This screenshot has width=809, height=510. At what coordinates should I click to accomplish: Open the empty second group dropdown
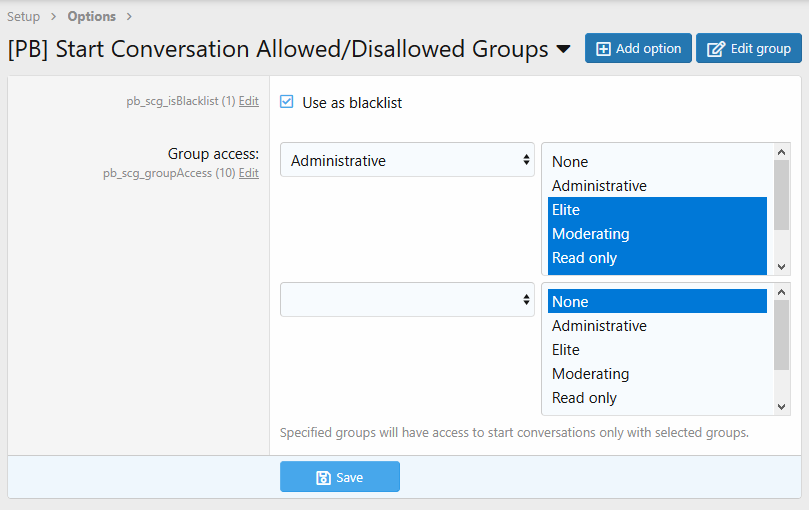[x=407, y=300]
